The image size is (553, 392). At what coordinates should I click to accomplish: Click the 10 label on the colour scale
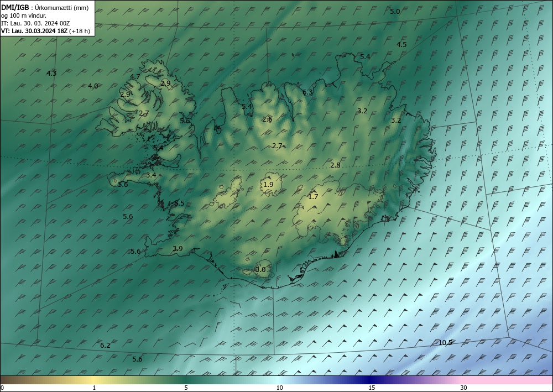279,388
